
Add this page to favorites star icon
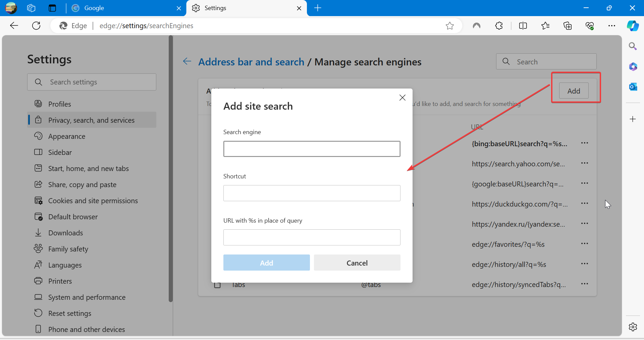[x=450, y=25]
